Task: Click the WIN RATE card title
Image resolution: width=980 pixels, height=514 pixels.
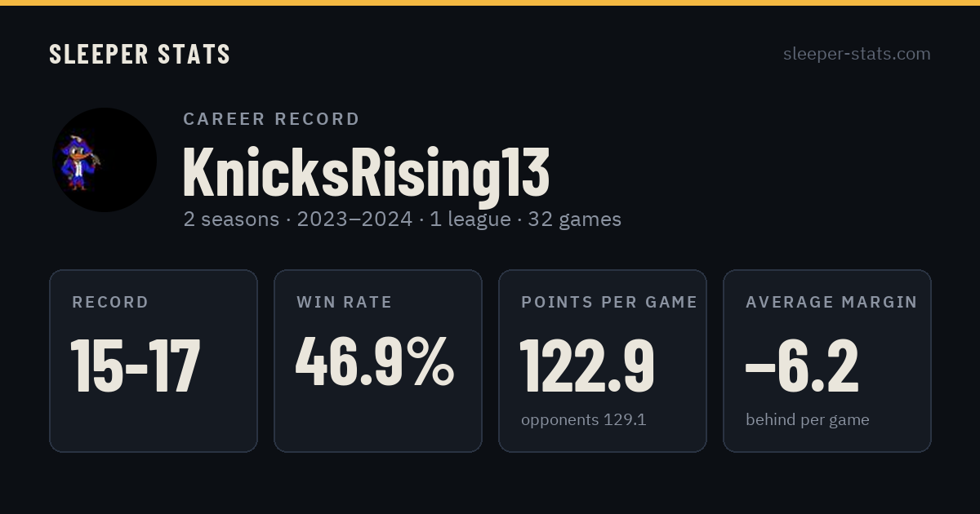Action: coord(345,303)
